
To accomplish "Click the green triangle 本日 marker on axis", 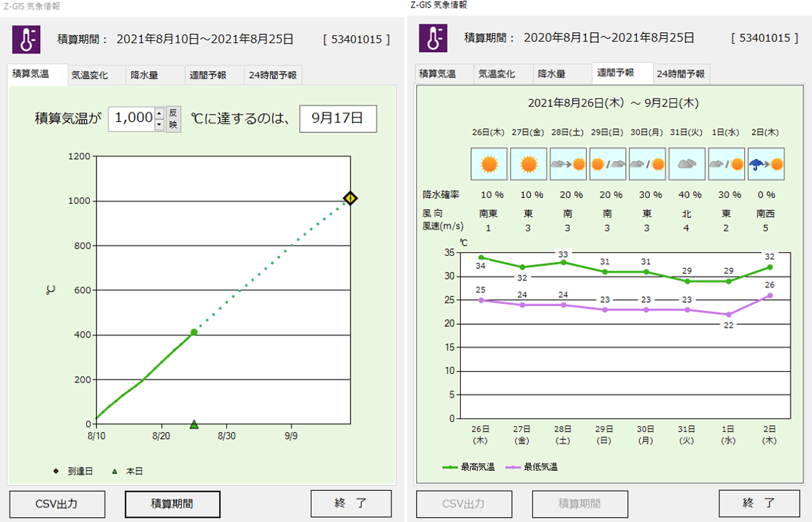I will click(194, 424).
